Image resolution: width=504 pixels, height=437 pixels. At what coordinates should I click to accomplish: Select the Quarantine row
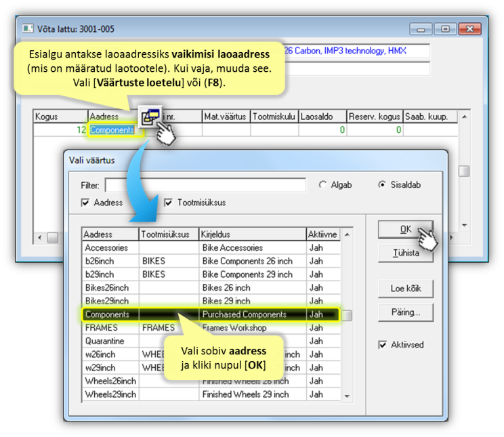[x=211, y=341]
